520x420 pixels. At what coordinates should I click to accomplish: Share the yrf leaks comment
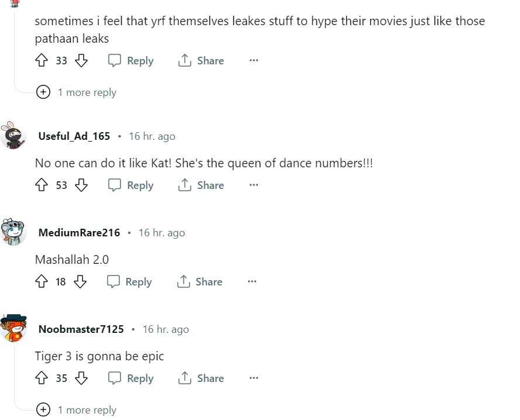click(201, 61)
